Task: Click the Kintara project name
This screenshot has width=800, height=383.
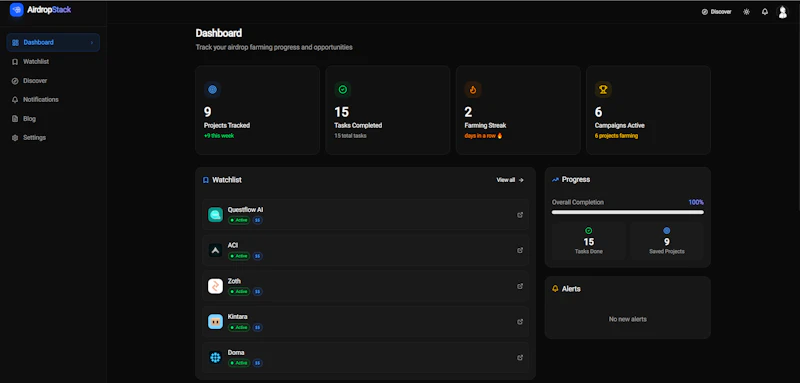Action: tap(238, 317)
